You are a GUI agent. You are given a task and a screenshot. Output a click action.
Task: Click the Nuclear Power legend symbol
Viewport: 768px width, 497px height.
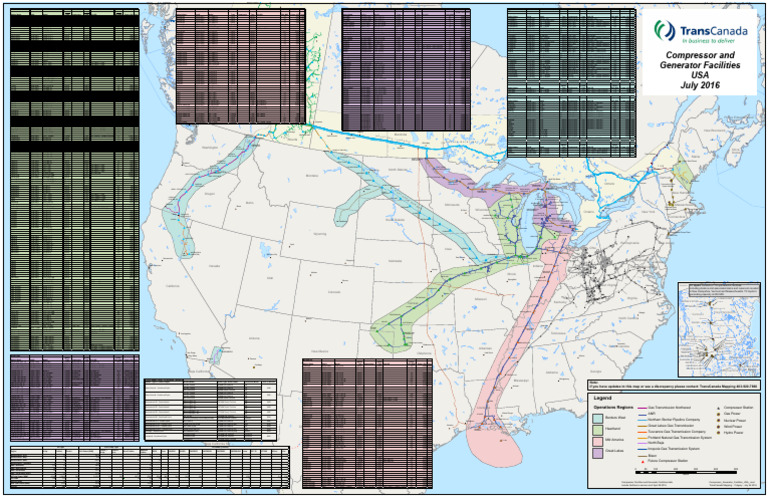719,420
